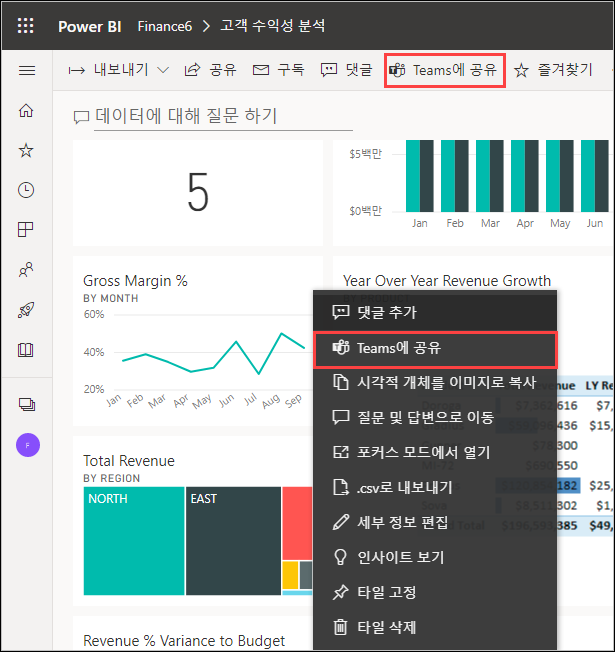Select the yellow block in treemap
The width and height of the screenshot is (615, 652).
[x=290, y=575]
